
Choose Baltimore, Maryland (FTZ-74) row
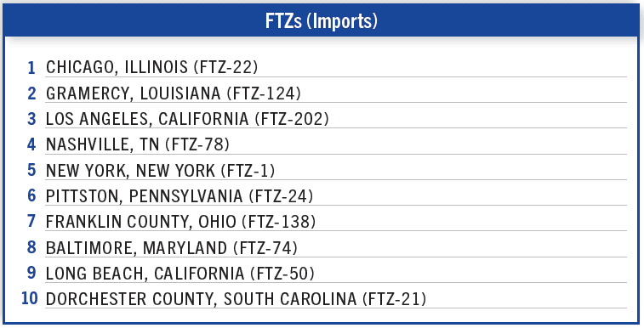172,247
